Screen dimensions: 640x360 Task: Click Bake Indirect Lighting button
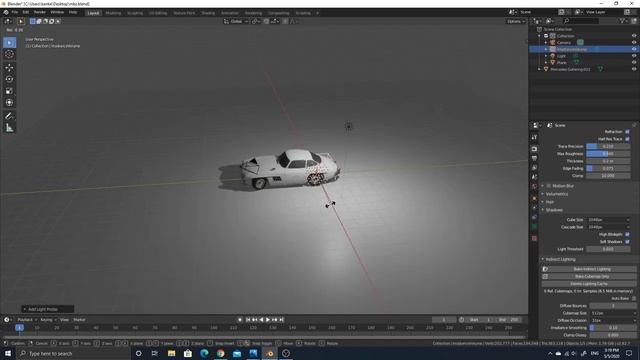(x=589, y=269)
